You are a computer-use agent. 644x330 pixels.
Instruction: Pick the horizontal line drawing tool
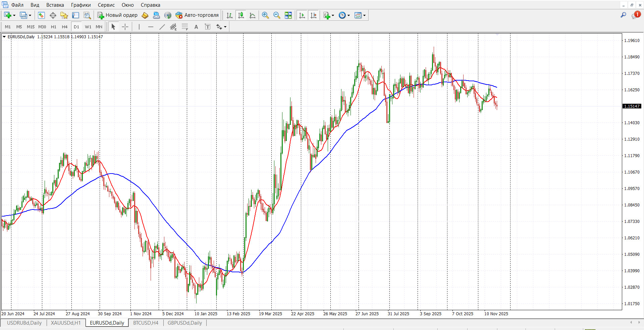[151, 27]
